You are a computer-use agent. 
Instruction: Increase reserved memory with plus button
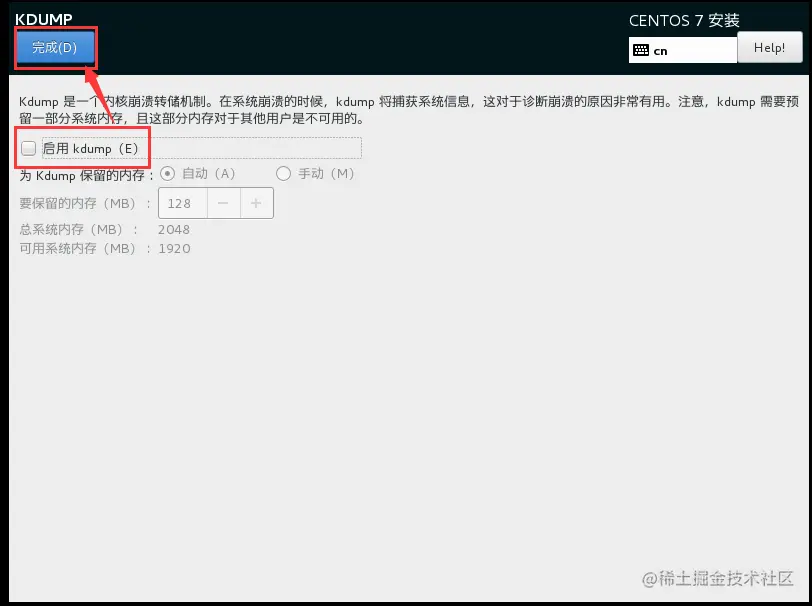[x=257, y=203]
